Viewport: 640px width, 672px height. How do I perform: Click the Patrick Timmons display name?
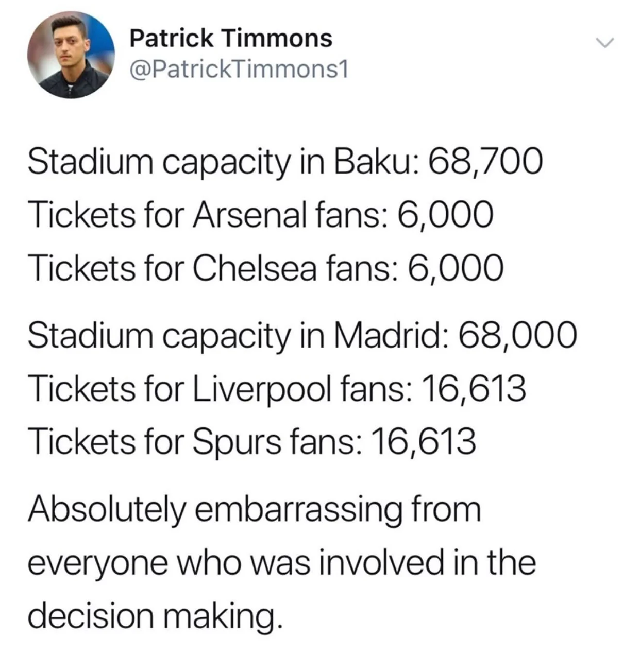click(230, 38)
